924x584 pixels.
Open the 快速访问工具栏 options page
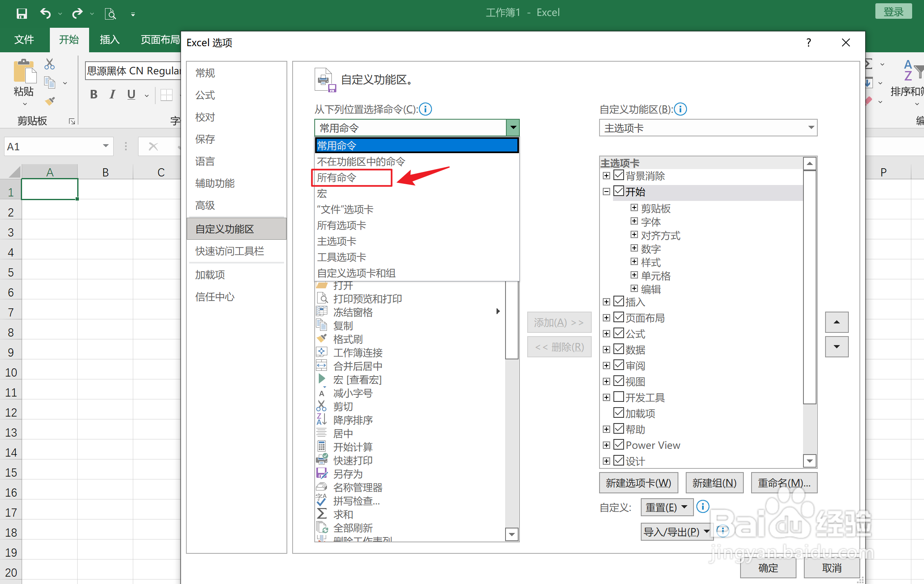(x=230, y=251)
